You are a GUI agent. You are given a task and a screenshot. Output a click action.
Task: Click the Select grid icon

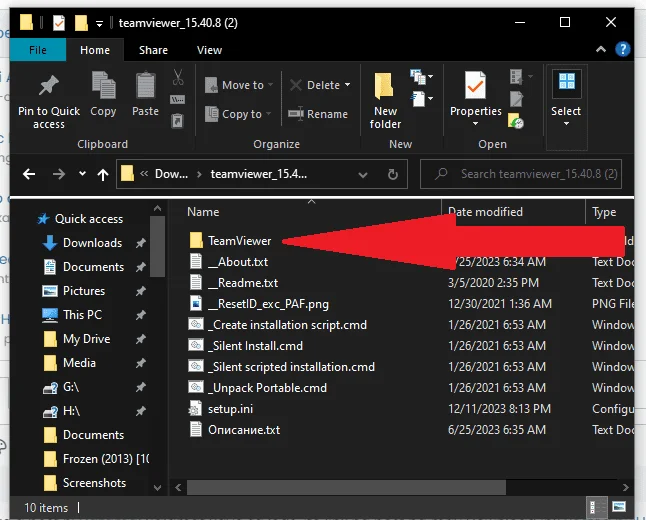click(567, 82)
